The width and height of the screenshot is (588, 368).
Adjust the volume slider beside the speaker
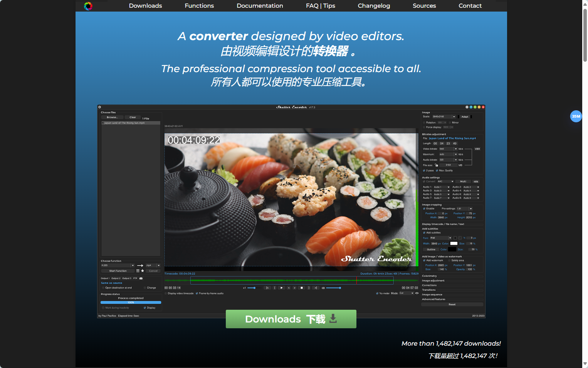point(334,288)
